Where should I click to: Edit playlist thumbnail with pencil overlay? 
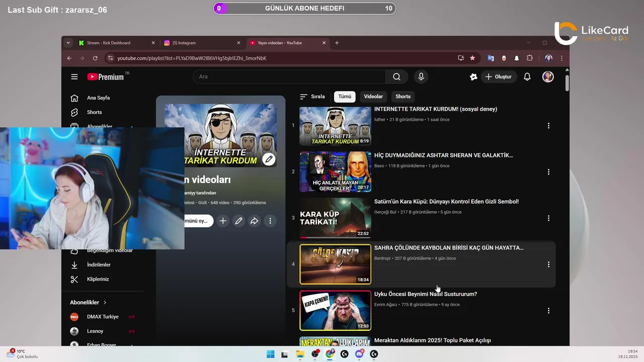[269, 159]
